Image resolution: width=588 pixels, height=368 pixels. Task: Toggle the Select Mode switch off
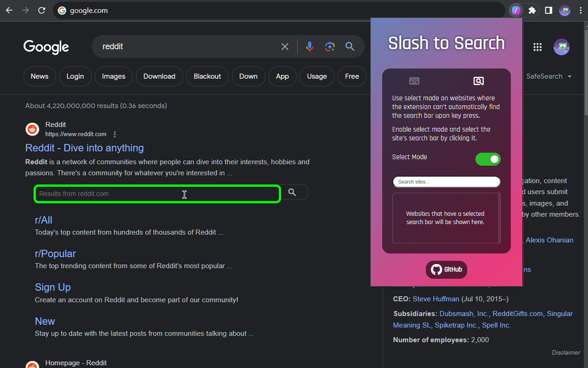click(x=488, y=159)
